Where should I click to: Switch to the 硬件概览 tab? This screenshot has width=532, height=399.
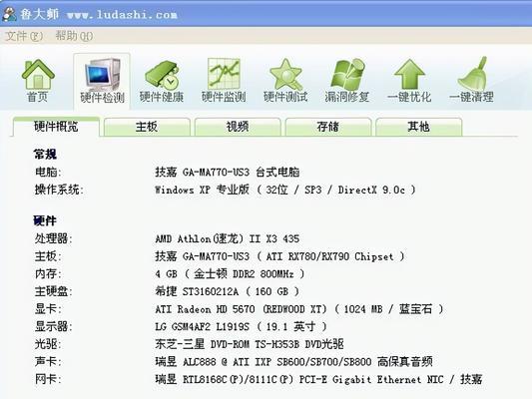(x=56, y=127)
